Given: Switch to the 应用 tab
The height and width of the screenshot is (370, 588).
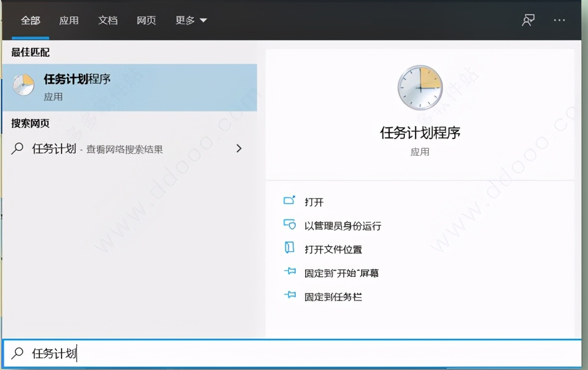Looking at the screenshot, I should pos(69,20).
